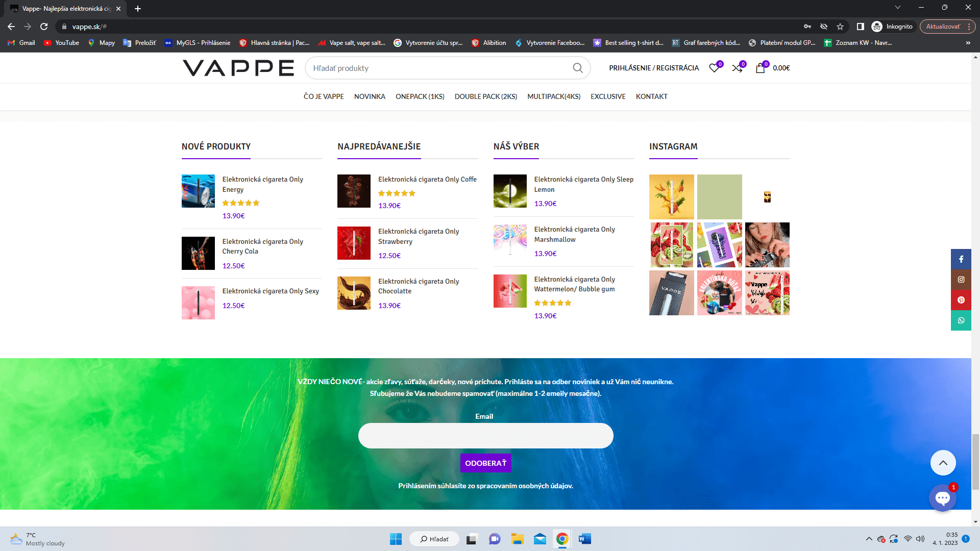Open a new browser tab

[x=138, y=9]
